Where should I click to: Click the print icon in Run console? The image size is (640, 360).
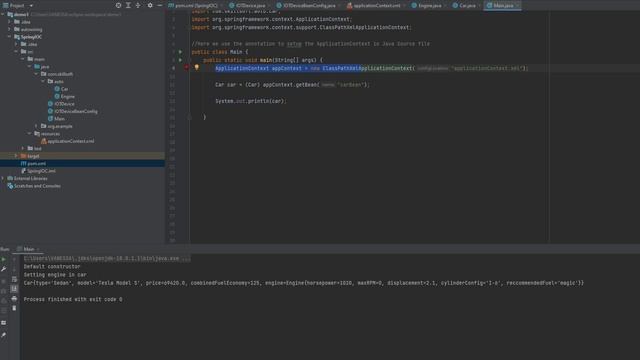[14, 299]
